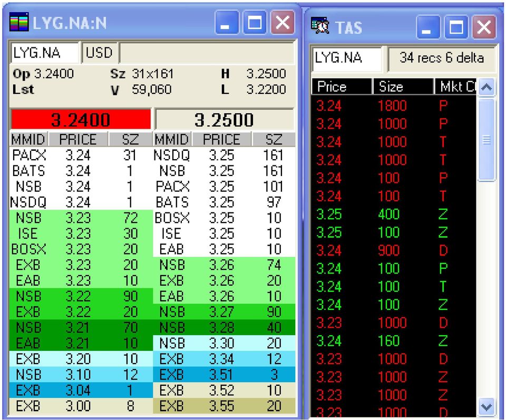
Task: Click the open value 3.2400
Action: click(x=54, y=74)
